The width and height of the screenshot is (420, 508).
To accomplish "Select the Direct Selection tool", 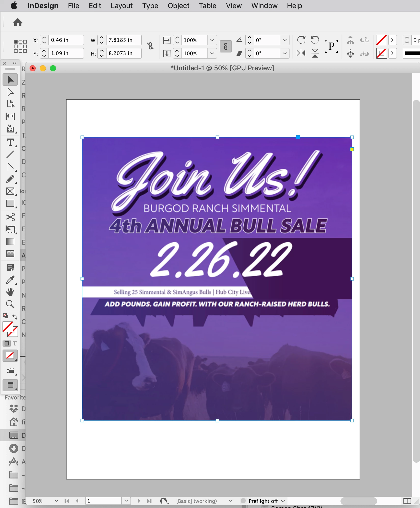I will coord(10,92).
